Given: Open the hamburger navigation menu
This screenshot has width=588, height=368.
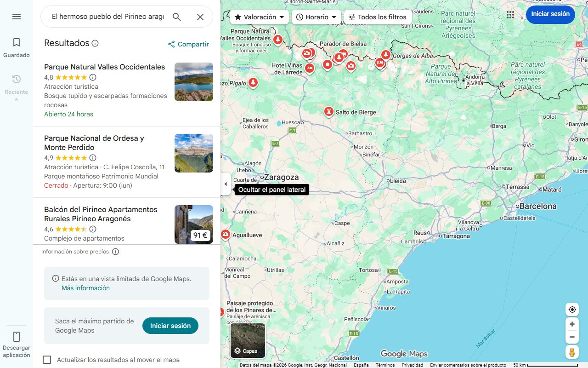Looking at the screenshot, I should coord(17,17).
